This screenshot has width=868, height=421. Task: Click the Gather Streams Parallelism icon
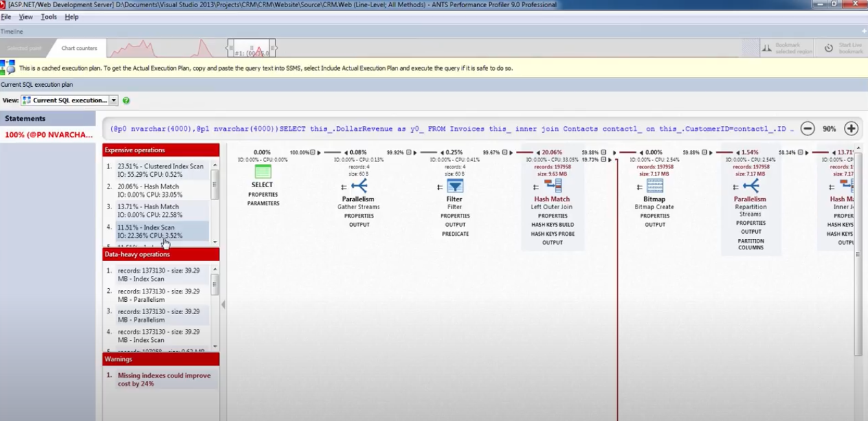tap(359, 187)
